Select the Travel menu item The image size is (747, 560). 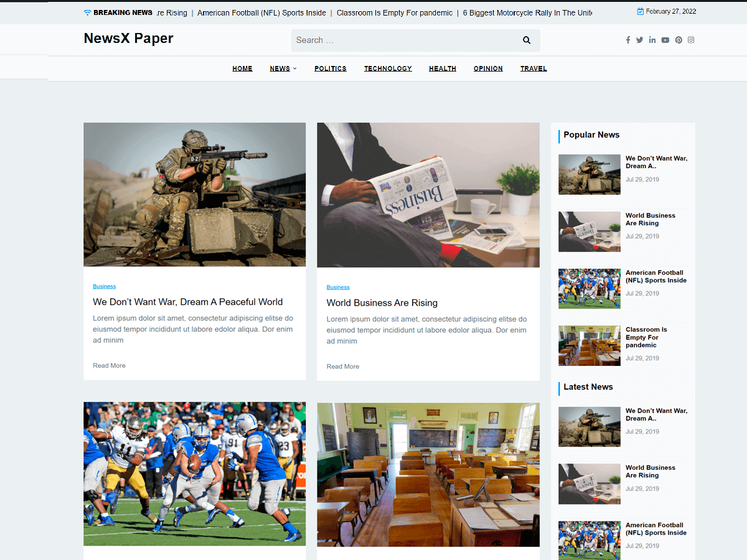533,68
